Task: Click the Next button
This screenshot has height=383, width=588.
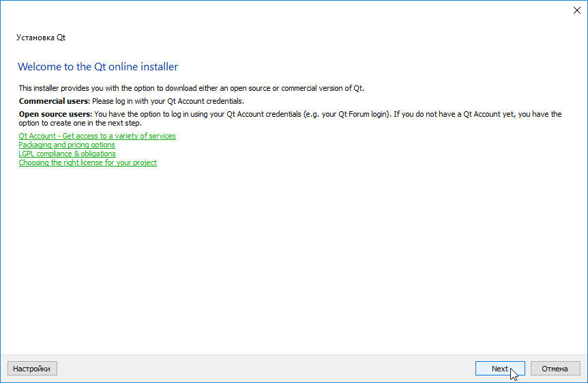Action: point(499,369)
